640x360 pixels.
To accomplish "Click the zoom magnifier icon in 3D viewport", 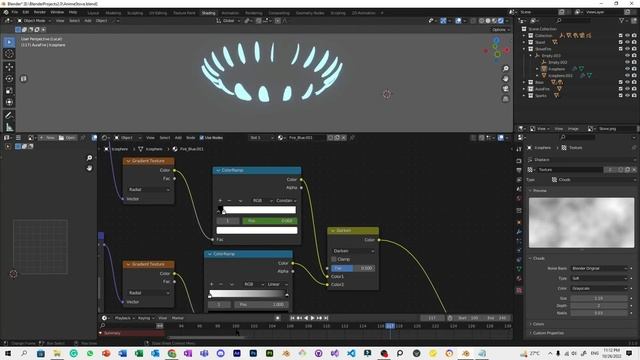I will coord(505,69).
